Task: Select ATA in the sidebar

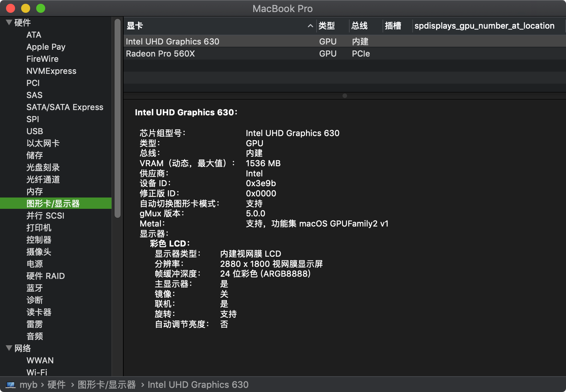Action: [34, 35]
